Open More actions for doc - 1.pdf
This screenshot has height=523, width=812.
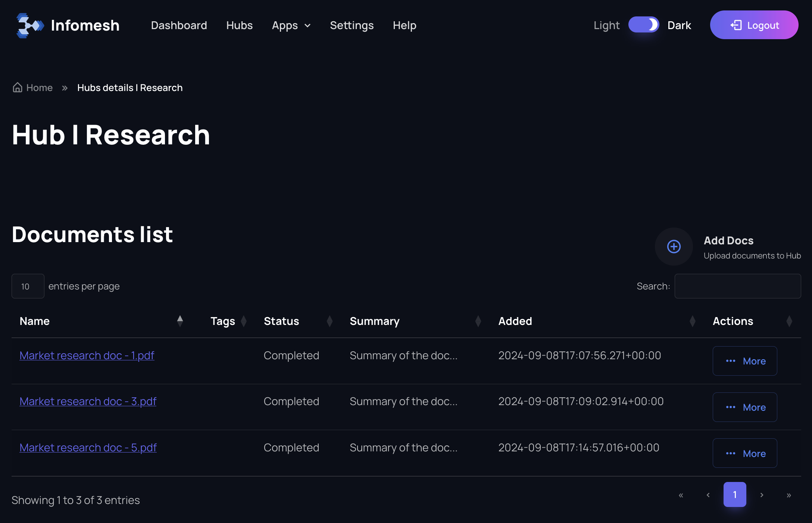coord(744,361)
